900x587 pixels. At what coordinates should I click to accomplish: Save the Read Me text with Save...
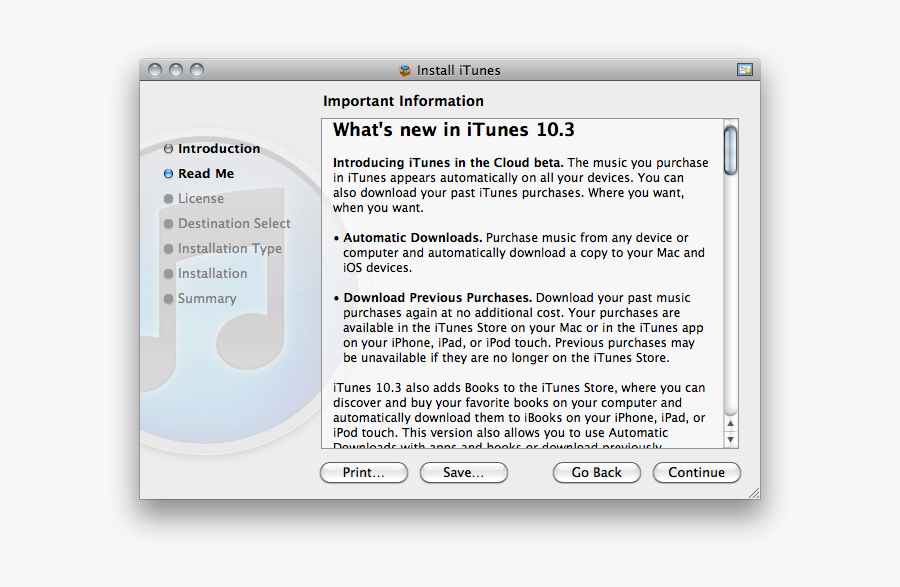click(x=463, y=473)
